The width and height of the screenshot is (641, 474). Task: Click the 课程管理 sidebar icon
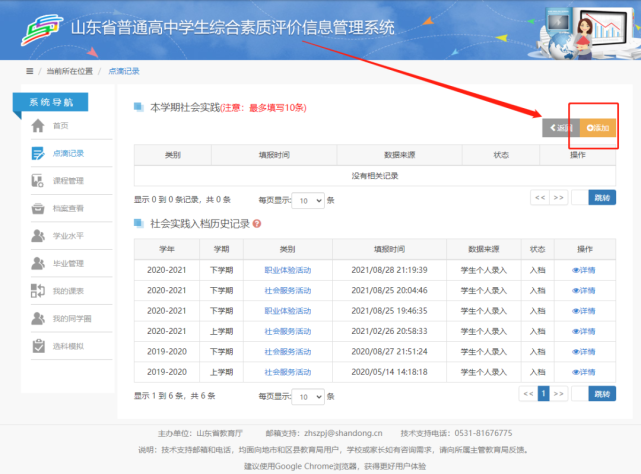38,180
